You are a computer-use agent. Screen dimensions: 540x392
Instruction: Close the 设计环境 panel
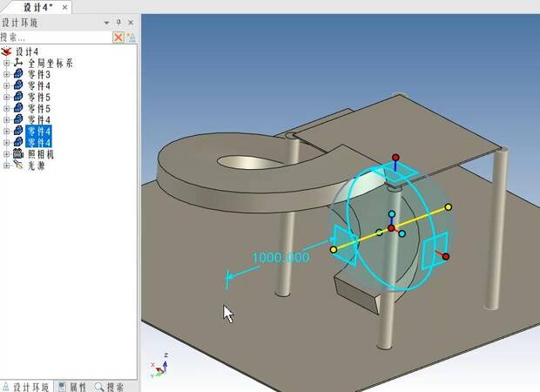(x=131, y=23)
